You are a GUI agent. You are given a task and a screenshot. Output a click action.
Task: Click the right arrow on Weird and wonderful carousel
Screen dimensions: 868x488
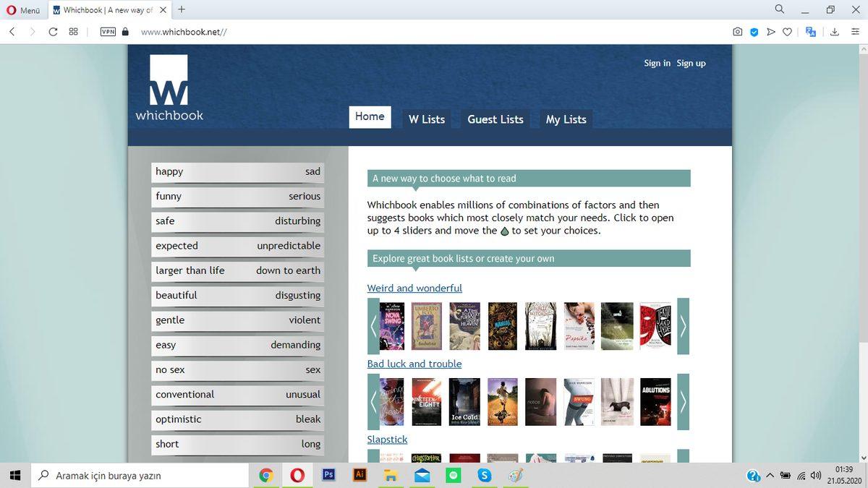682,326
